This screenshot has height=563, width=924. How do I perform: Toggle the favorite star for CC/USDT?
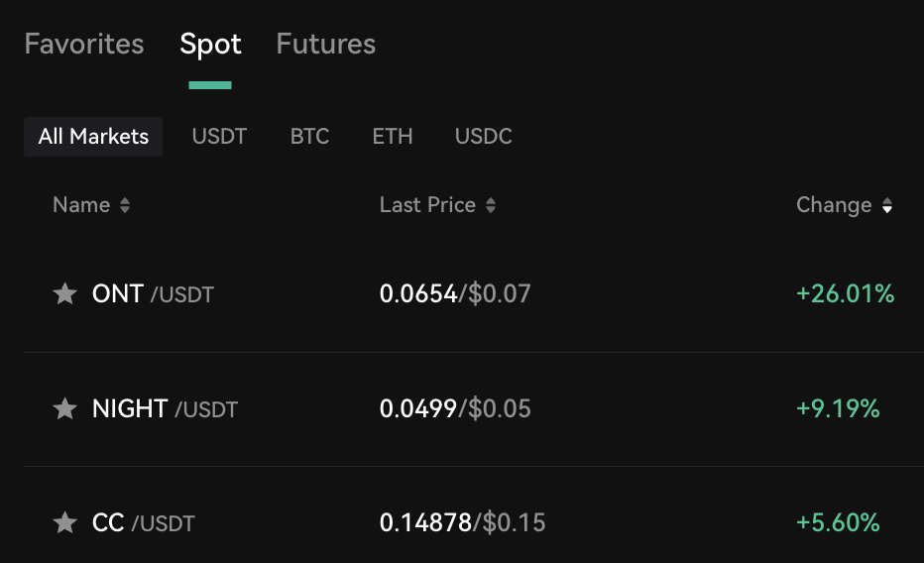click(x=64, y=522)
